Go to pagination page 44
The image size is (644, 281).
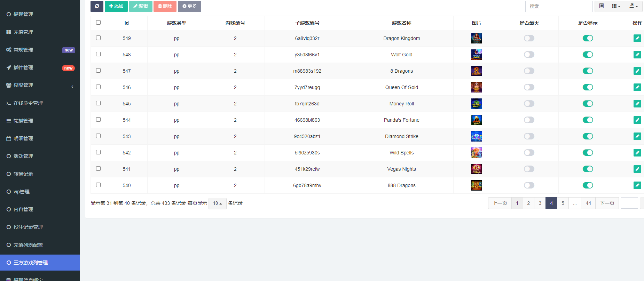click(x=588, y=203)
